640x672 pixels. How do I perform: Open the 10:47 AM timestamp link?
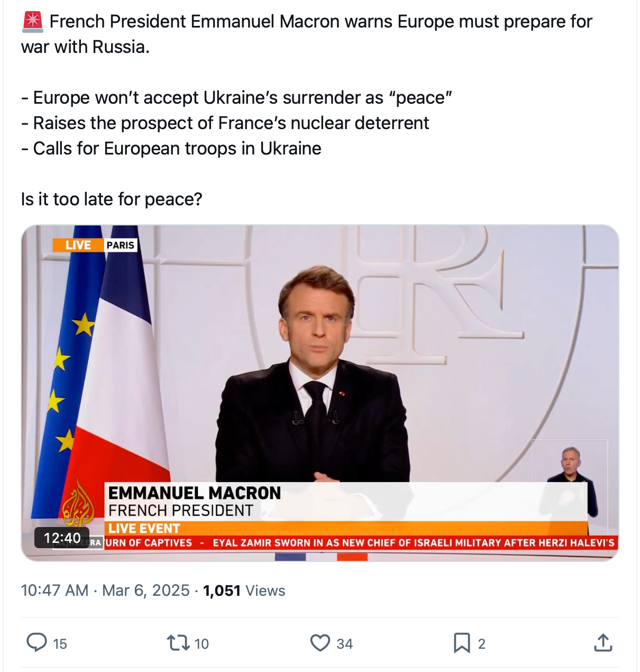[54, 591]
